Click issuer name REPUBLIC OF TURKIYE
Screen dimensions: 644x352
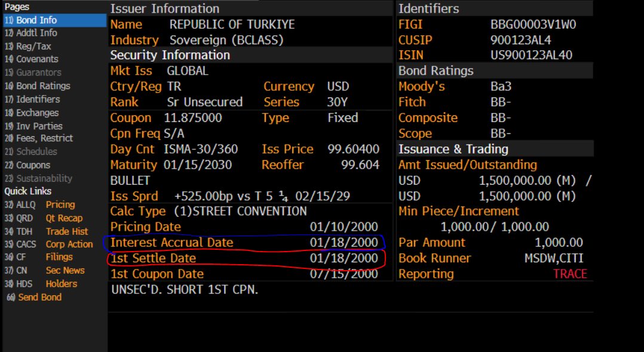point(232,25)
